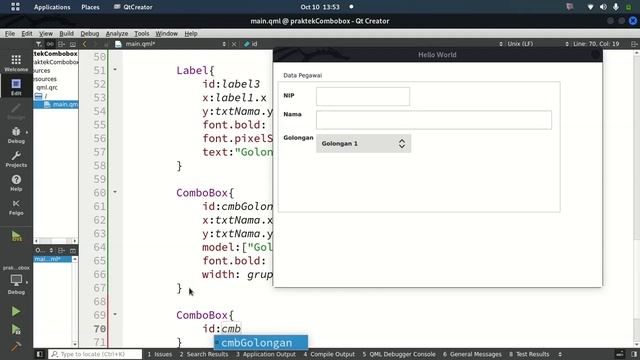Click the Line 70, Col 19 indicator
This screenshot has height=360, width=640.
point(596,44)
